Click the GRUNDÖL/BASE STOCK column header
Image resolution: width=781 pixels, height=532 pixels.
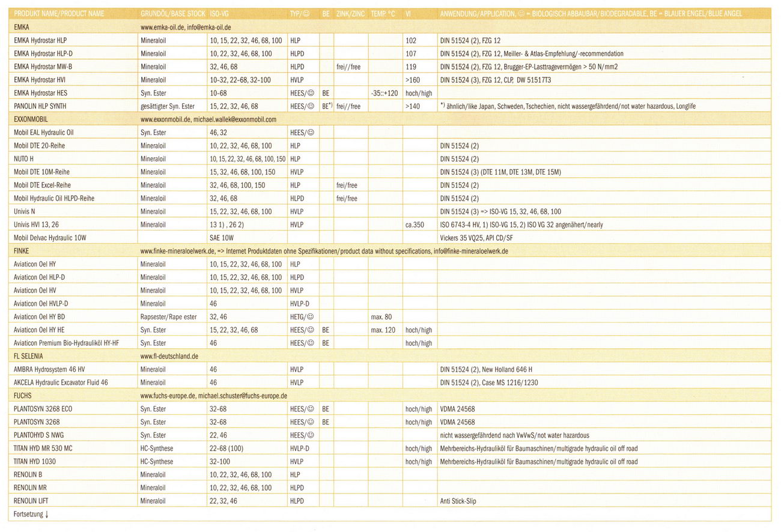click(x=173, y=13)
